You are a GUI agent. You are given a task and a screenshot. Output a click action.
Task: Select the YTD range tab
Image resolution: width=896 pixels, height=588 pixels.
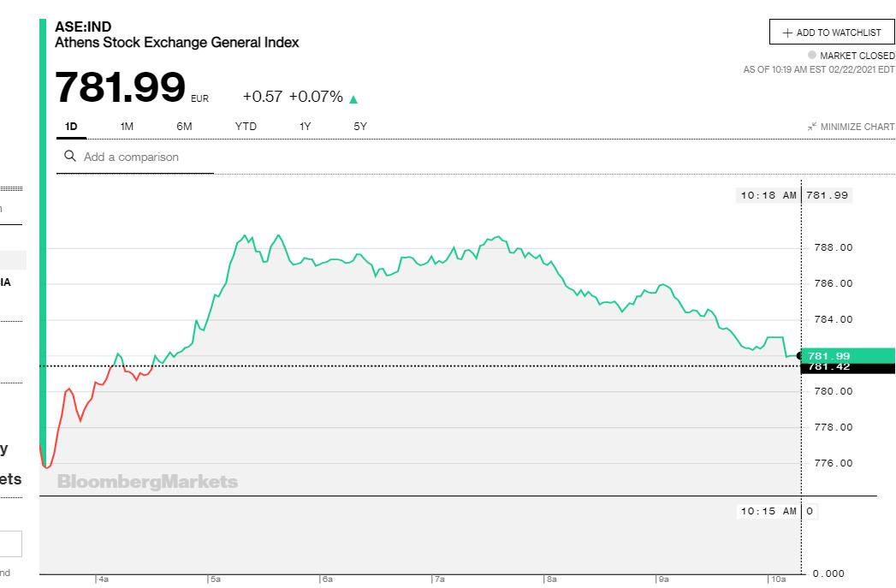[x=246, y=127]
